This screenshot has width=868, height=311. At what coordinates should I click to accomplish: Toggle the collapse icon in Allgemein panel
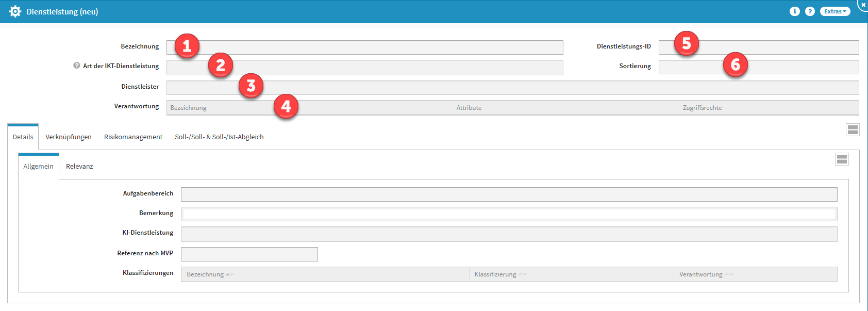[x=842, y=159]
